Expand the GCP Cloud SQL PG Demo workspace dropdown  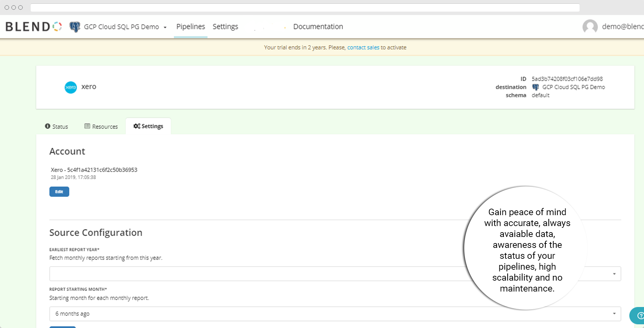pos(165,27)
